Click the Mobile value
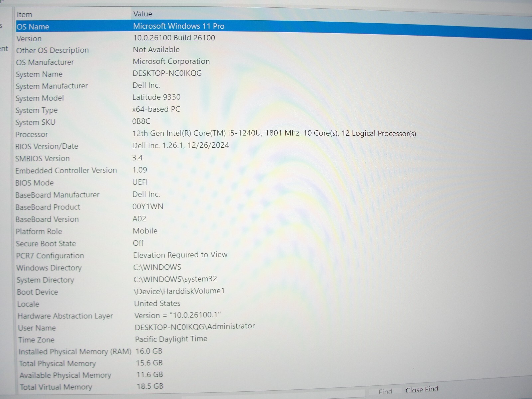 [x=145, y=231]
